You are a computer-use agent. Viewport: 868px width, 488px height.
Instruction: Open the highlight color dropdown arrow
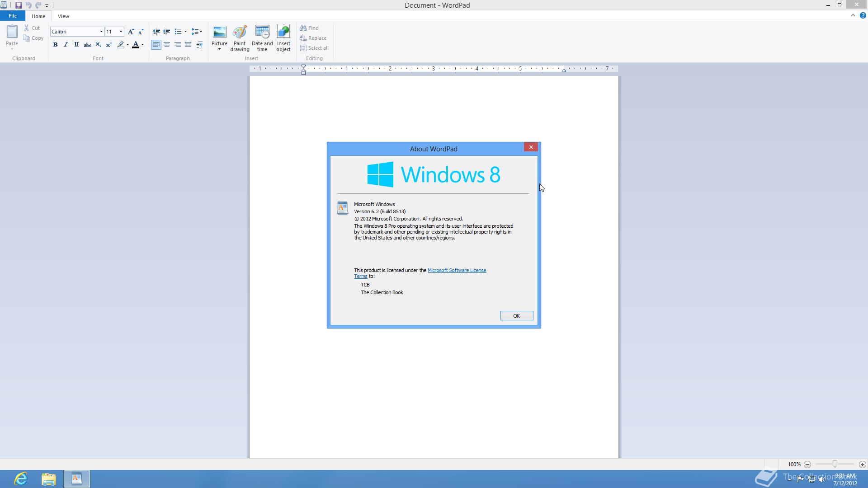[127, 45]
